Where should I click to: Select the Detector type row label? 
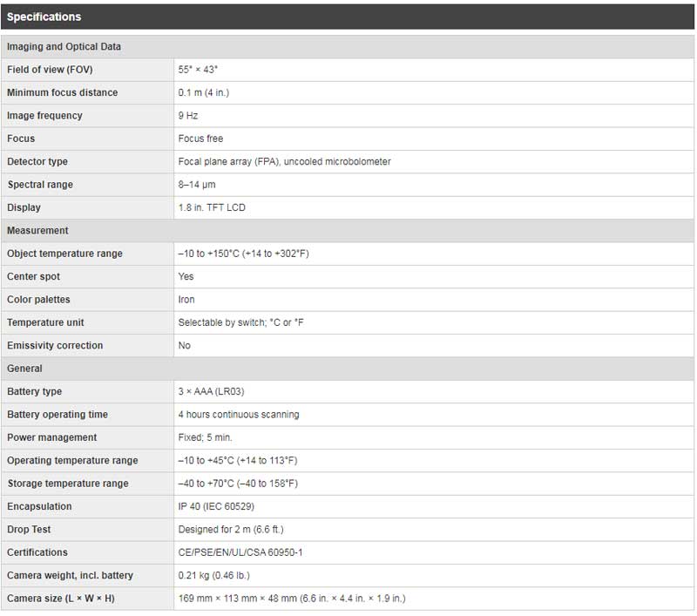point(37,162)
